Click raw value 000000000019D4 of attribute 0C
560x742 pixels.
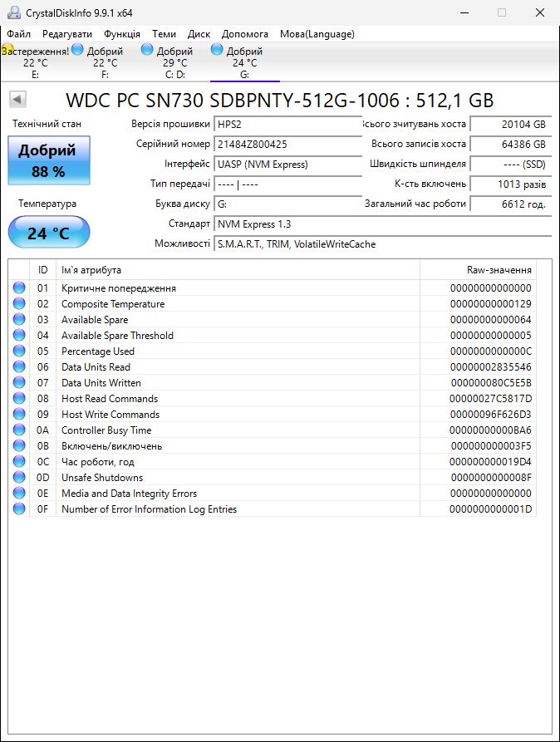[x=490, y=461]
